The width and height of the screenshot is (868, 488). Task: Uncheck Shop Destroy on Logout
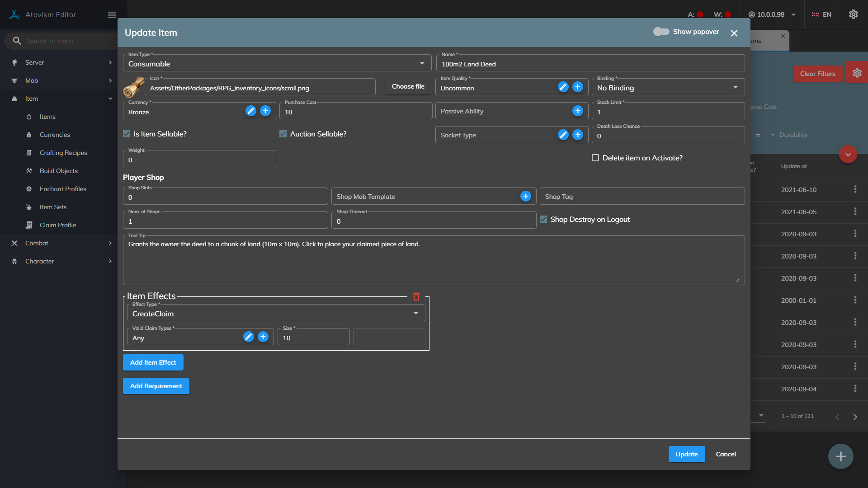543,219
